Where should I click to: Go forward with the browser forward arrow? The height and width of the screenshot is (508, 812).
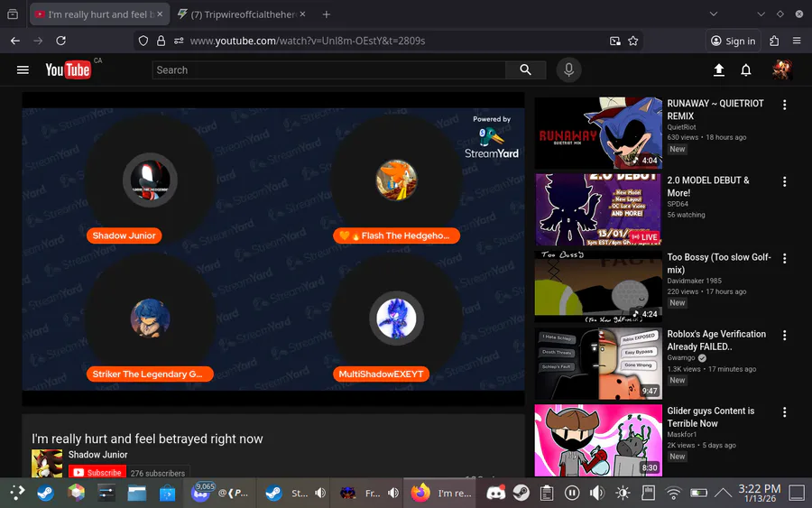[x=38, y=41]
